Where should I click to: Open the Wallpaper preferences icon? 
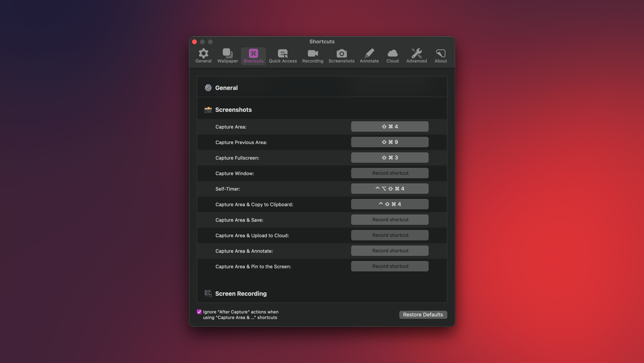[x=227, y=56]
